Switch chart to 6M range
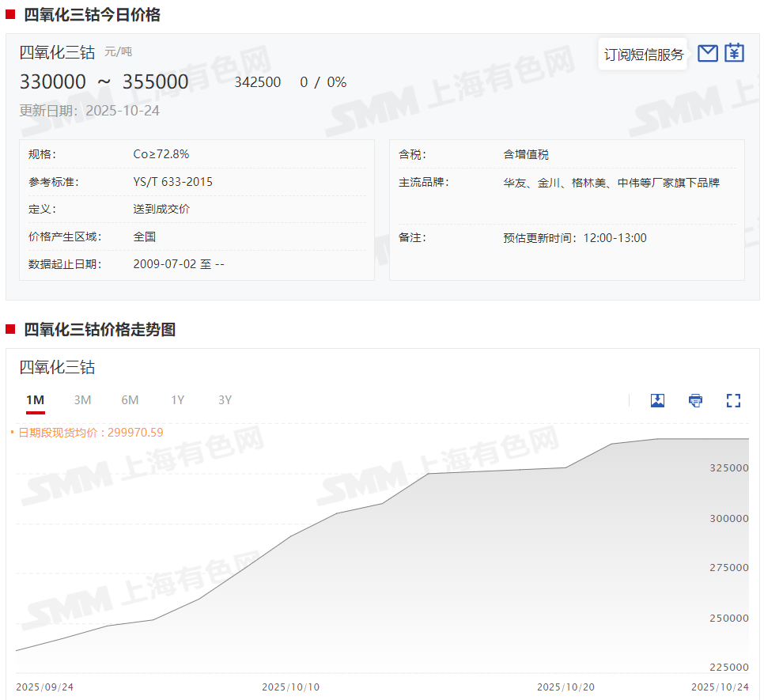The width and height of the screenshot is (764, 700). tap(130, 400)
